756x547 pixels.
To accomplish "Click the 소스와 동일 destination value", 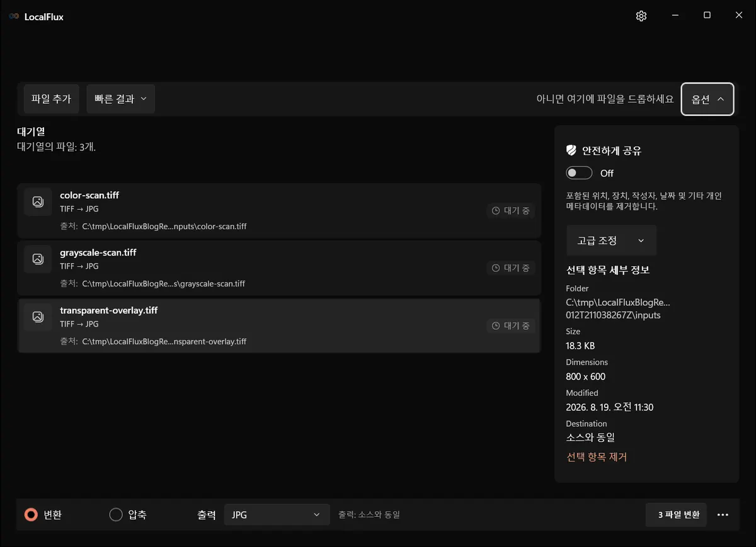I will coord(590,437).
